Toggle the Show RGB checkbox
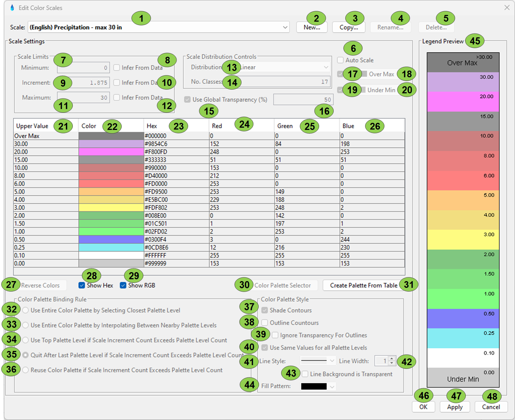Image resolution: width=515 pixels, height=420 pixels. point(123,285)
